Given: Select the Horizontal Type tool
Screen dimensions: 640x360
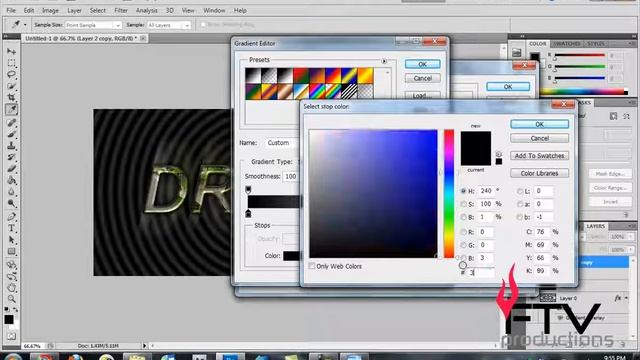Looking at the screenshot, I should (11, 228).
